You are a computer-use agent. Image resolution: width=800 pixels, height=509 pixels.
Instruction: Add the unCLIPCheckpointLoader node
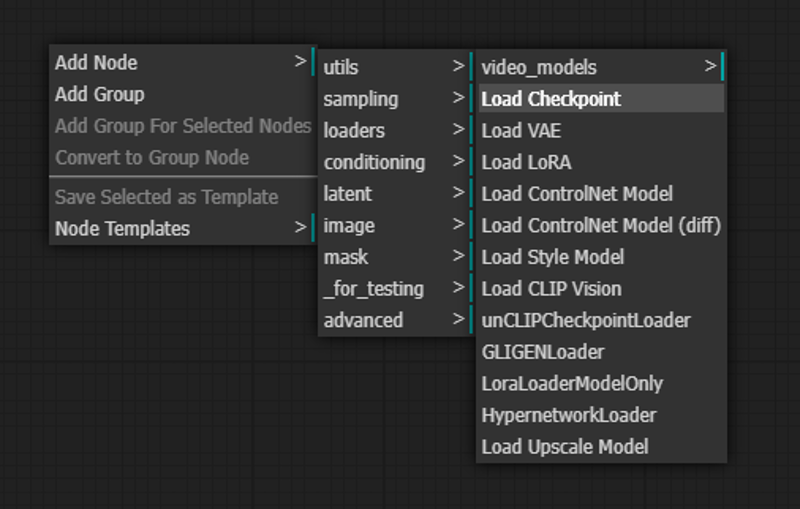[x=601, y=320]
